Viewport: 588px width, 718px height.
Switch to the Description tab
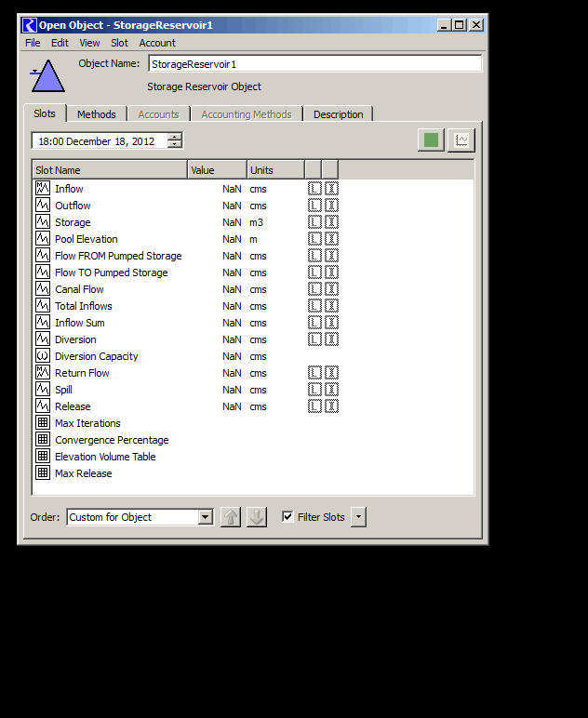coord(338,114)
